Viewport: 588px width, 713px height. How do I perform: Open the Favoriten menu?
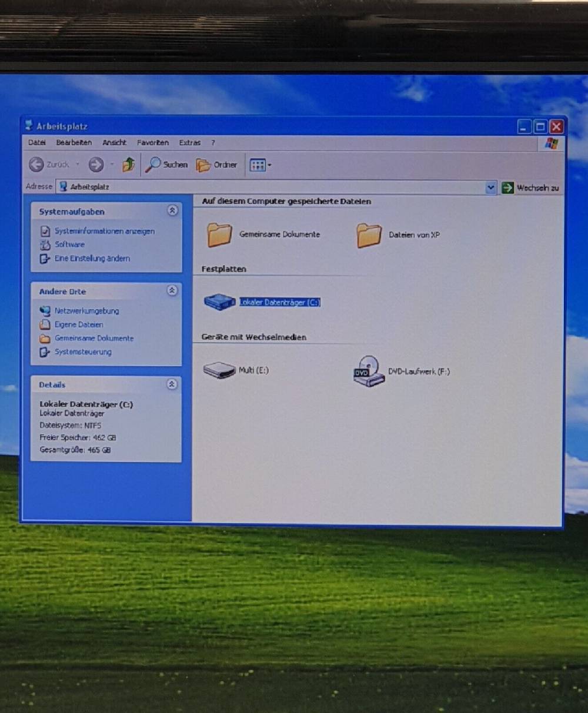tap(153, 143)
